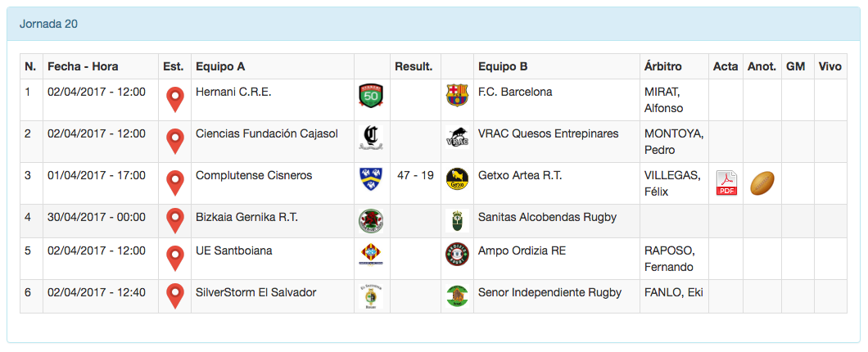The width and height of the screenshot is (868, 352).
Task: Click map marker for Bizkaia Gernika match
Action: [x=174, y=221]
